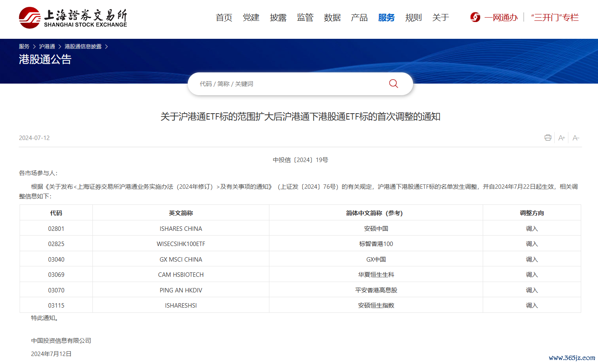Image resolution: width=598 pixels, height=364 pixels.
Task: Click 服务 breadcrumb link
Action: [24, 46]
